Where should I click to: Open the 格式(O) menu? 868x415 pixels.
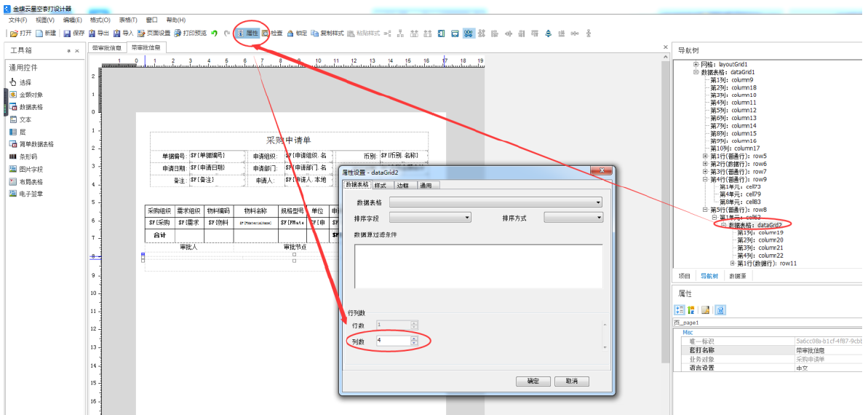click(100, 20)
